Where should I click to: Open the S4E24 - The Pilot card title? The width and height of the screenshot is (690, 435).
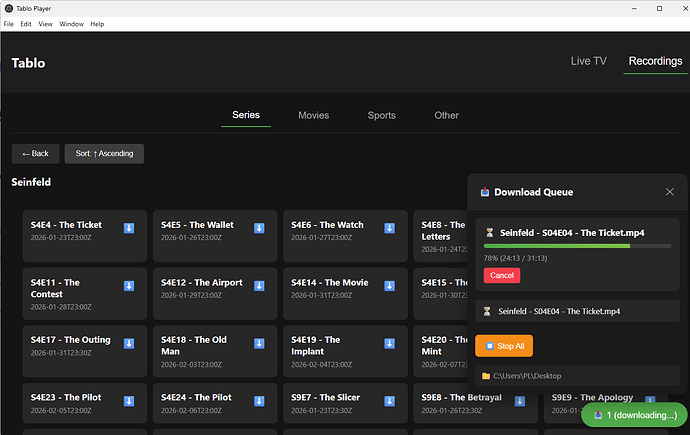196,397
